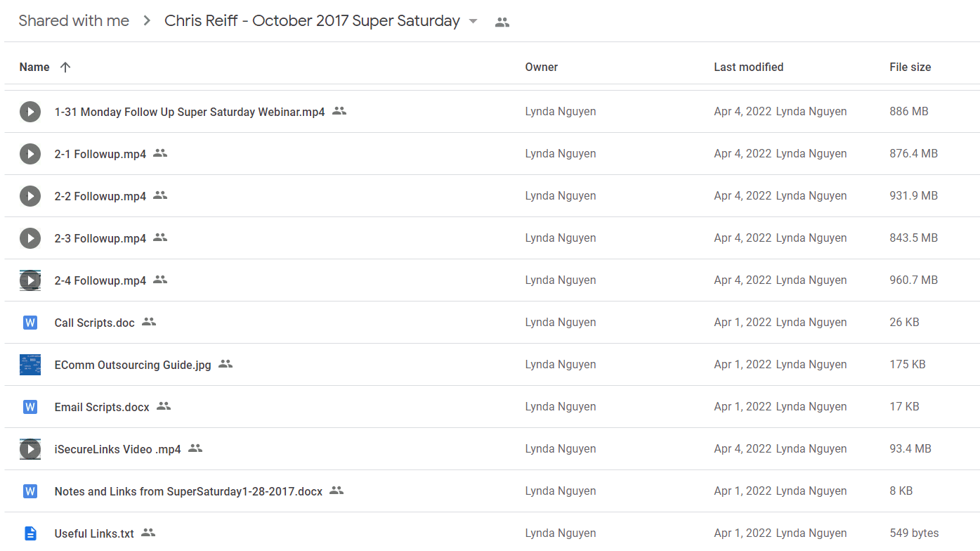Go back to Shared with me
Viewport: 980px width, 551px height.
click(74, 21)
